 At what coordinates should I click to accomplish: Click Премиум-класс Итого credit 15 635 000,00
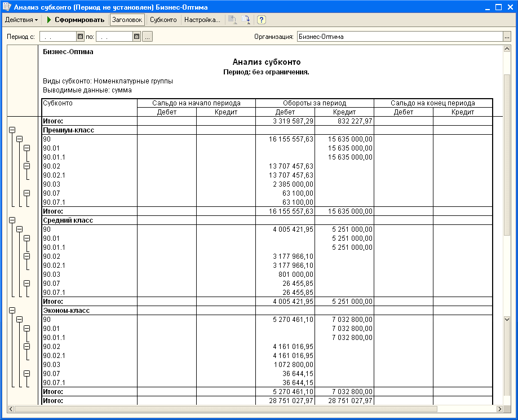pos(350,211)
